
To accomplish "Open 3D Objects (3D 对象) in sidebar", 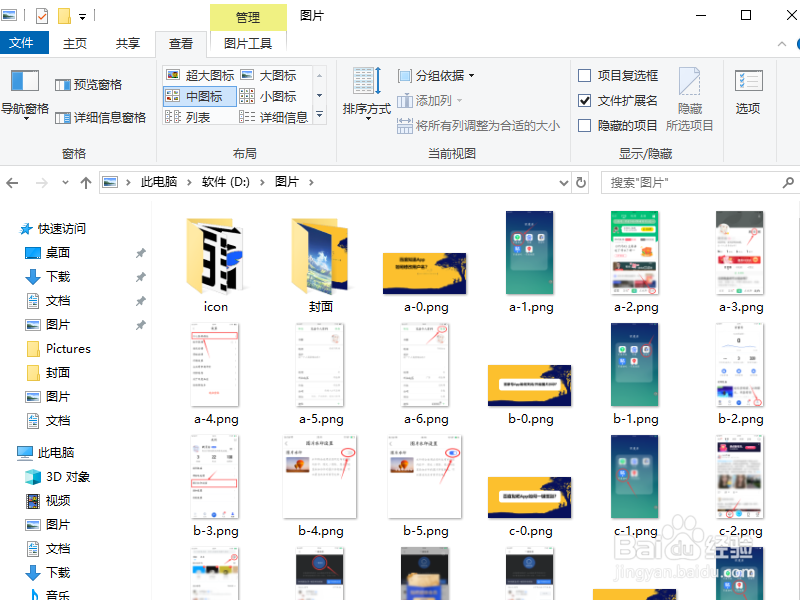I will (57, 477).
